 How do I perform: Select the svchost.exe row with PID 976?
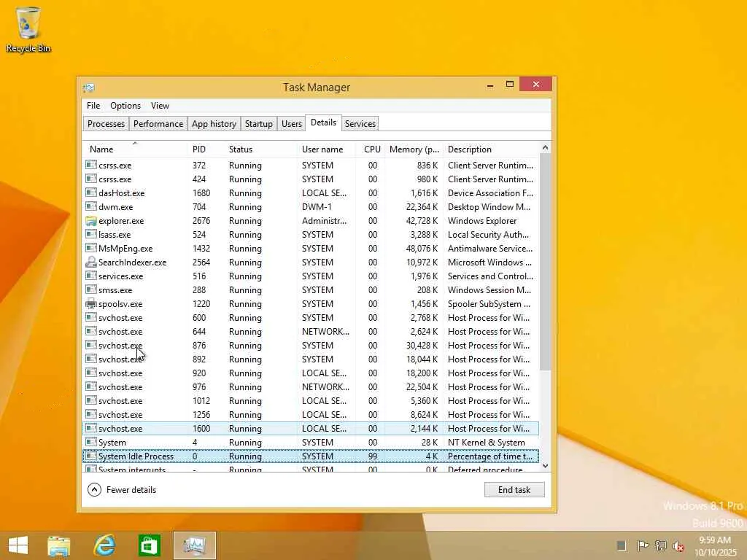pyautogui.click(x=311, y=386)
